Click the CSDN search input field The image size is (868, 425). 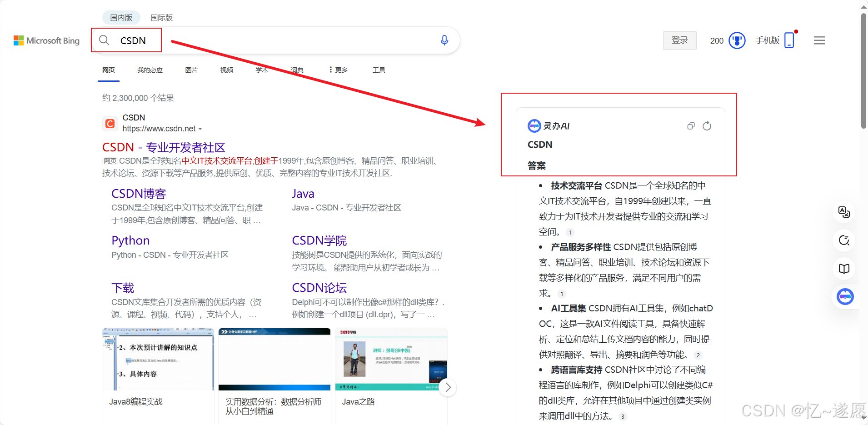coord(275,40)
